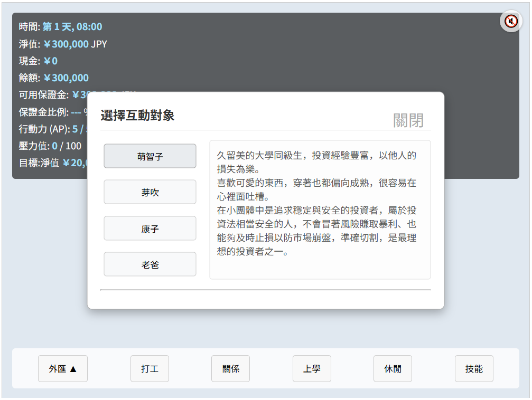Click the 淨值 ¥300,000 JPY readout
The width and height of the screenshot is (532, 400).
(75, 44)
